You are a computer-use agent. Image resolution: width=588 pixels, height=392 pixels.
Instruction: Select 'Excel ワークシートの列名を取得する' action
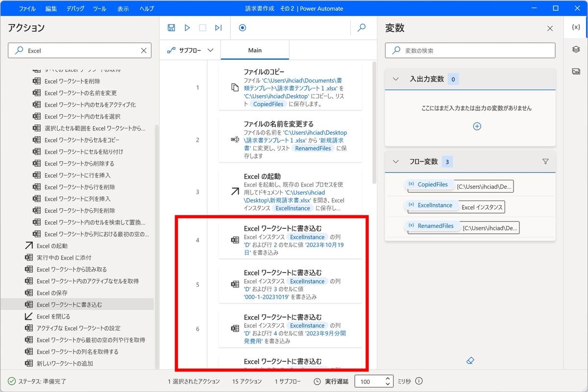coord(77,352)
